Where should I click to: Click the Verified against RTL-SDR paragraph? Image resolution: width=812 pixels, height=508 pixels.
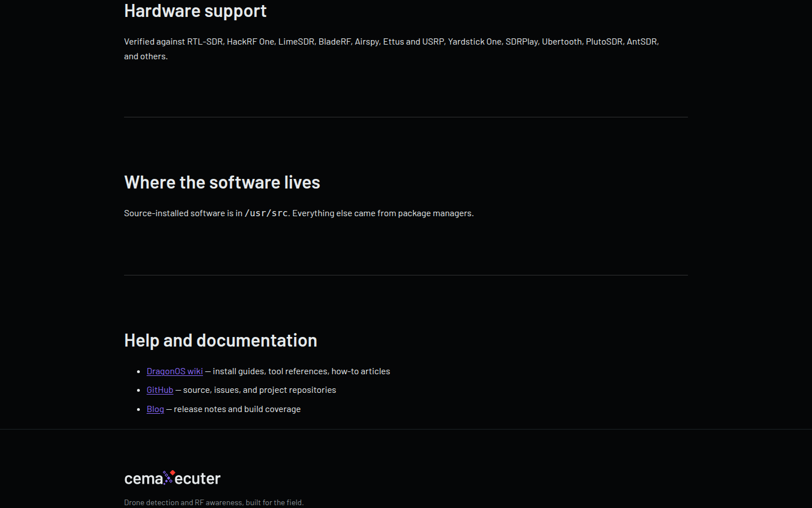[391, 49]
